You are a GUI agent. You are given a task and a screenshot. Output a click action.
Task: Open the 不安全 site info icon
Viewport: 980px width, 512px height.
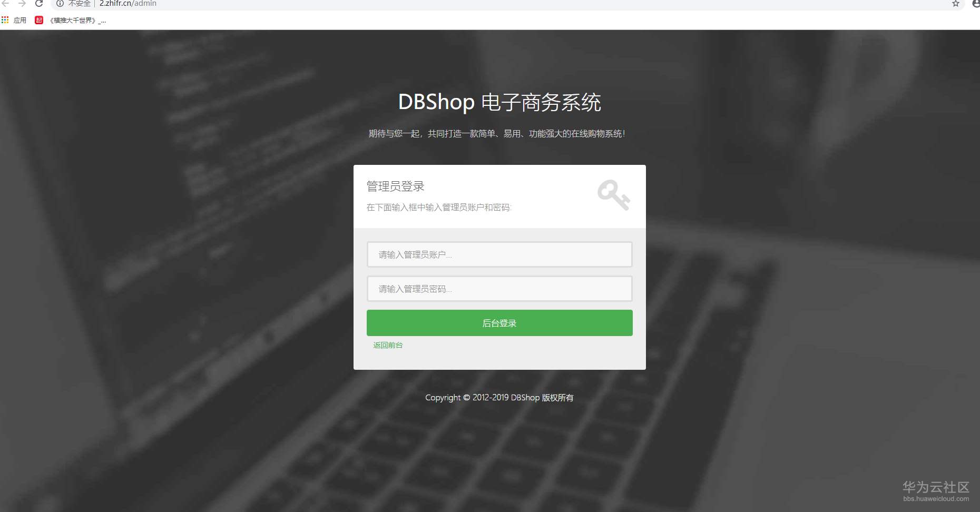coord(60,3)
